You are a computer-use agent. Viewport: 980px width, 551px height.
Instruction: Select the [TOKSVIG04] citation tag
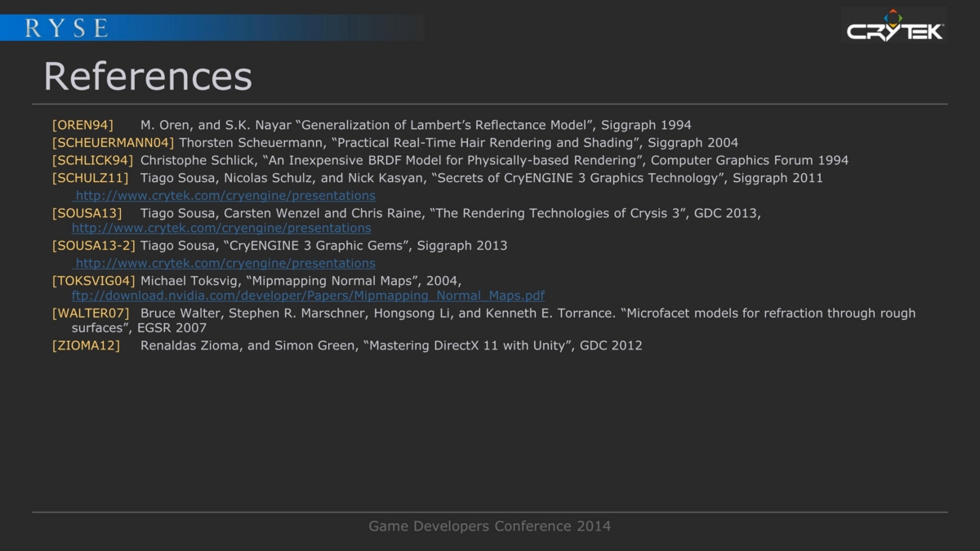pos(93,281)
